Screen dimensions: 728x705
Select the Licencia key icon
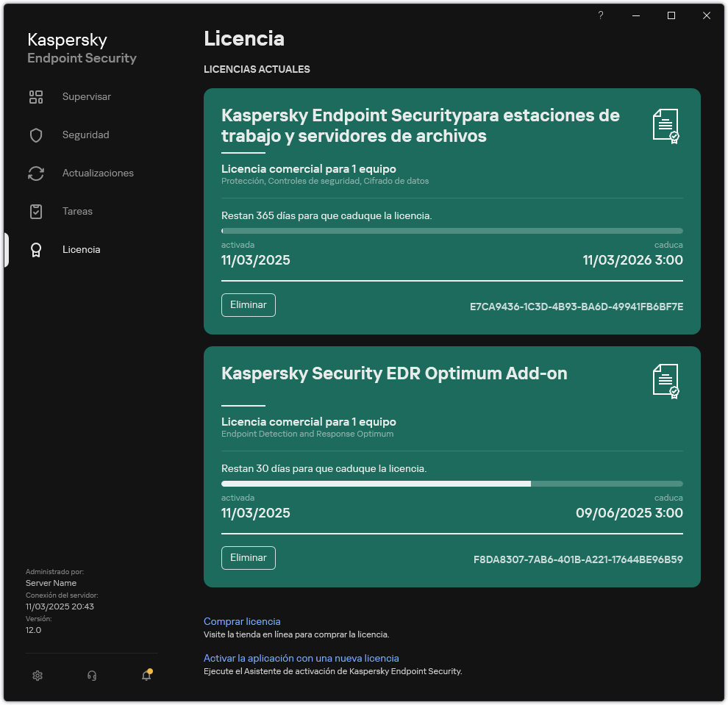tap(36, 249)
